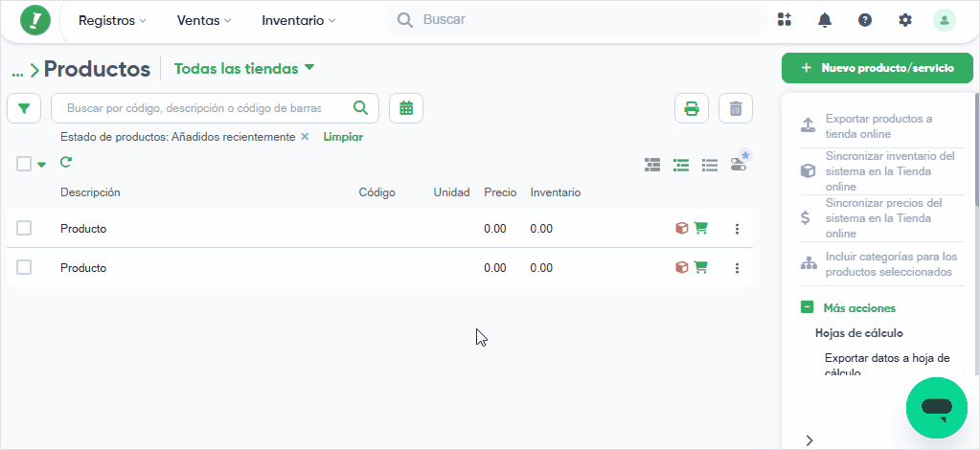Viewport: 980px width, 450px height.
Task: Open the green filter funnel icon
Action: [x=24, y=109]
